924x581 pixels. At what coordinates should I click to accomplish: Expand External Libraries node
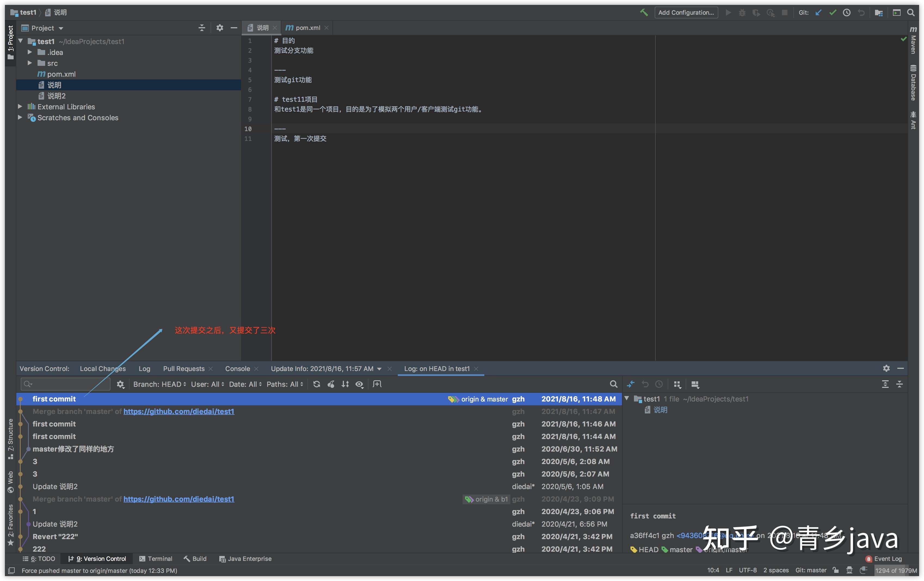tap(20, 107)
